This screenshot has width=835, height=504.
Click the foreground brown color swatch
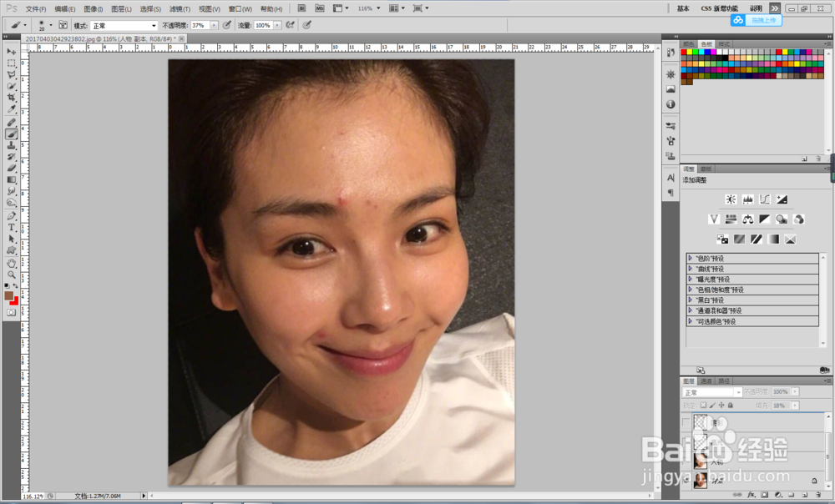coord(8,295)
